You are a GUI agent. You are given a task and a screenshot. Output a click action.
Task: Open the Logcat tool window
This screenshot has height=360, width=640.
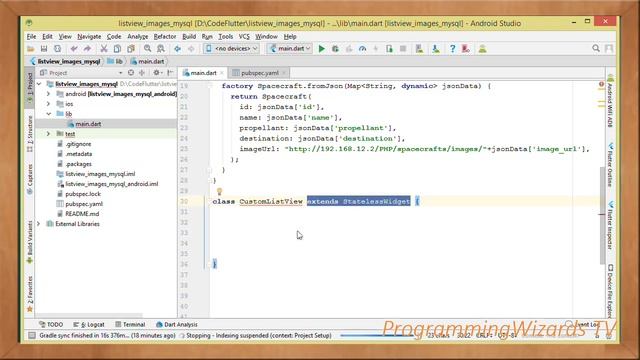pos(89,324)
